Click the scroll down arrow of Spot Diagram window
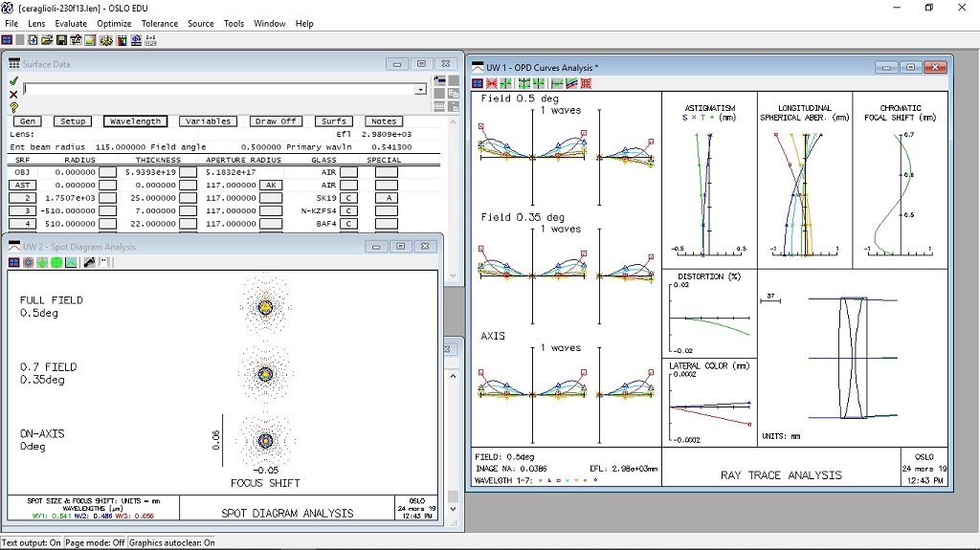The width and height of the screenshot is (980, 550). coord(453,510)
